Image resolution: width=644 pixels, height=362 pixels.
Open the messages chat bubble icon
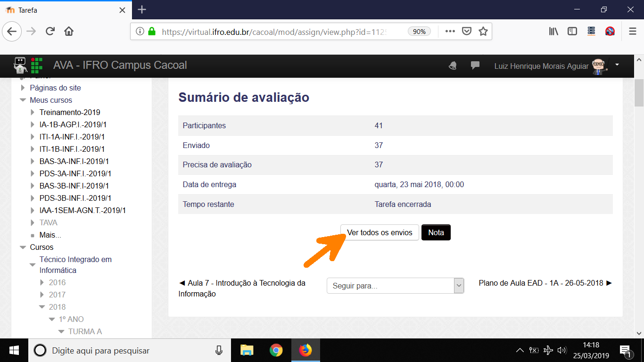[x=475, y=66]
